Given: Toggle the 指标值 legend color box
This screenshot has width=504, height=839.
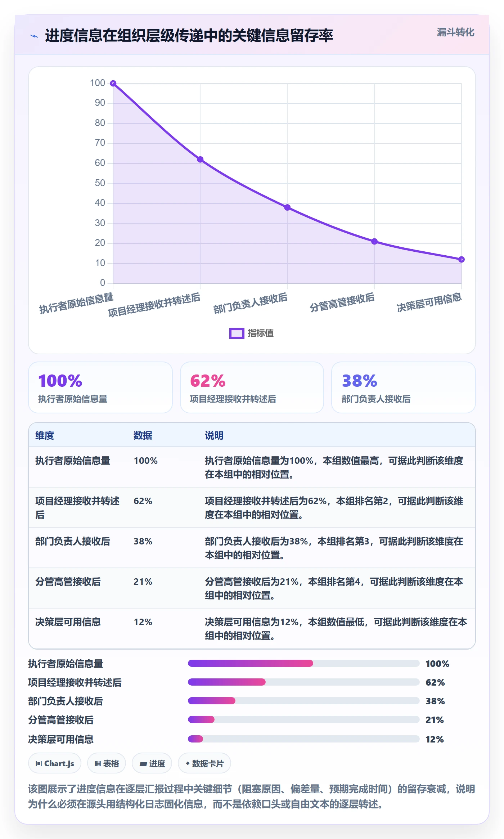Looking at the screenshot, I should (x=237, y=333).
